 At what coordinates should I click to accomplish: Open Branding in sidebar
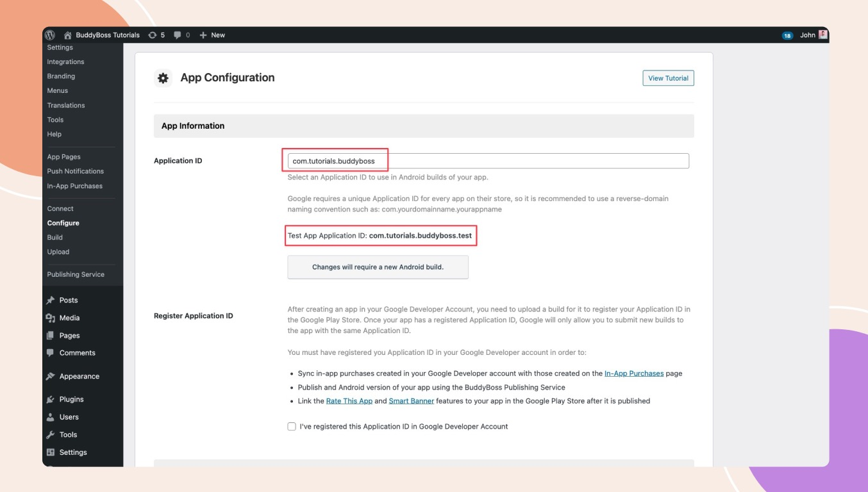click(x=61, y=76)
